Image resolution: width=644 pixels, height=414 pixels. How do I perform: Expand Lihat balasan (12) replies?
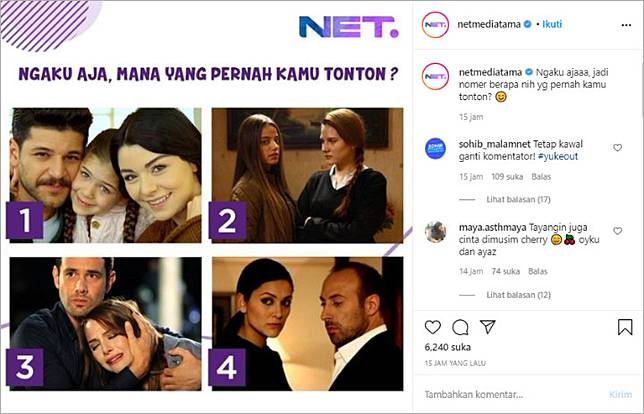[x=518, y=295]
